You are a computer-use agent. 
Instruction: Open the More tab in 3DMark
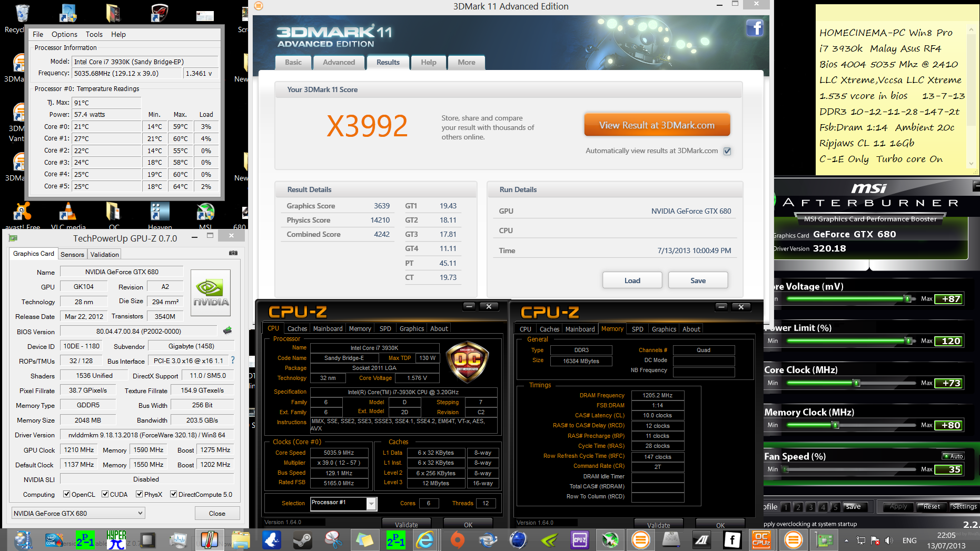[x=466, y=62]
